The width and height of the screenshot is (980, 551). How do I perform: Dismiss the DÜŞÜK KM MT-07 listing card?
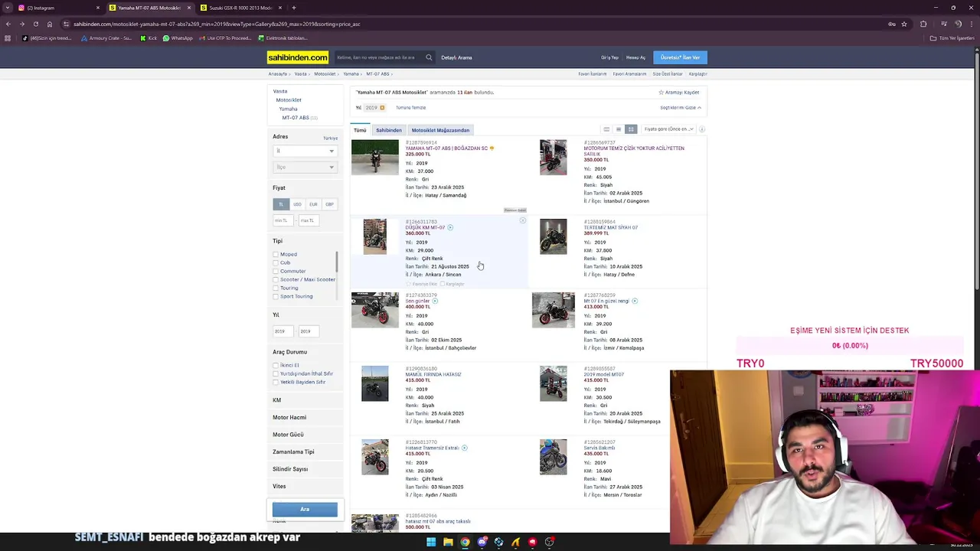tap(523, 221)
